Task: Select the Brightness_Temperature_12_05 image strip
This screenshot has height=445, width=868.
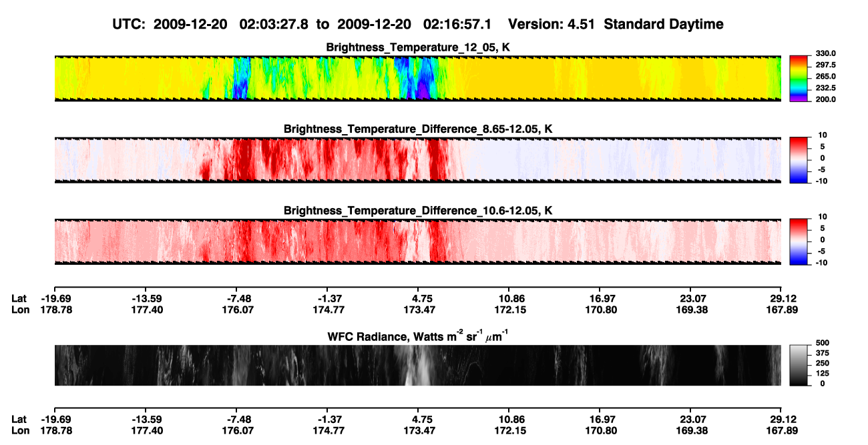Action: pos(417,78)
